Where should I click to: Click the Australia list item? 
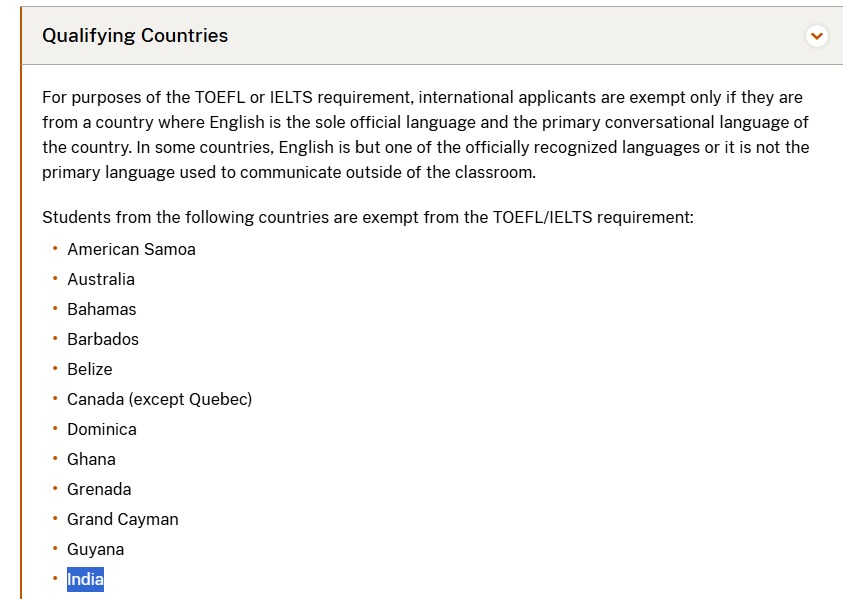(100, 279)
